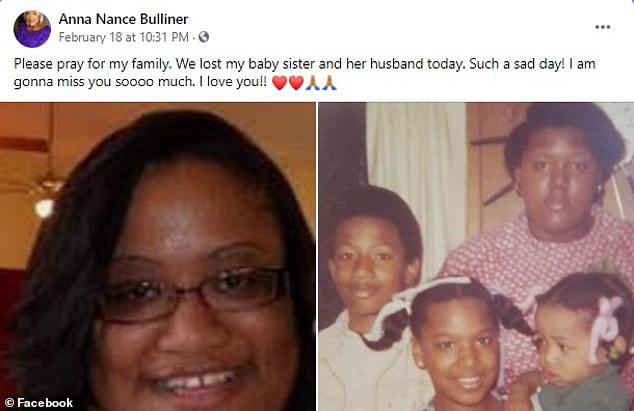Click the Anna Nance Bulliner name link

point(123,19)
